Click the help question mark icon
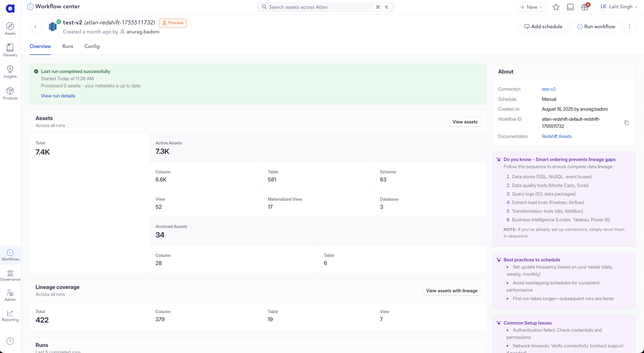 [10, 341]
